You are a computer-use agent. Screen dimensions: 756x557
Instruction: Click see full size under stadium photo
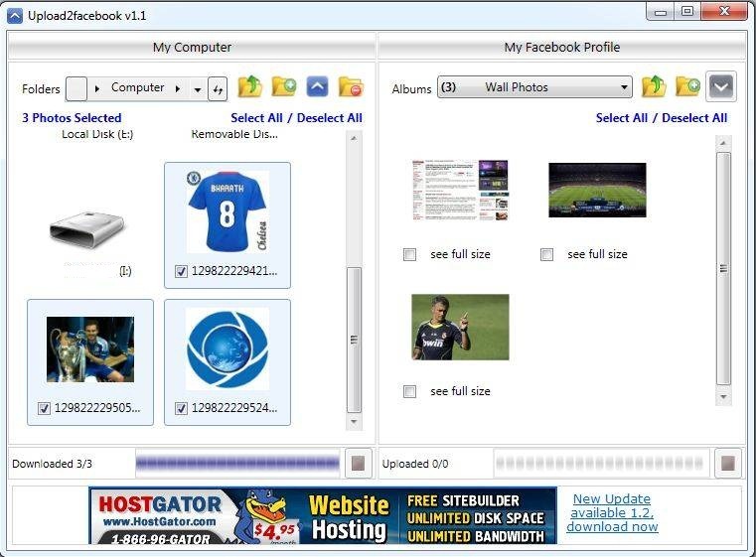tap(597, 254)
